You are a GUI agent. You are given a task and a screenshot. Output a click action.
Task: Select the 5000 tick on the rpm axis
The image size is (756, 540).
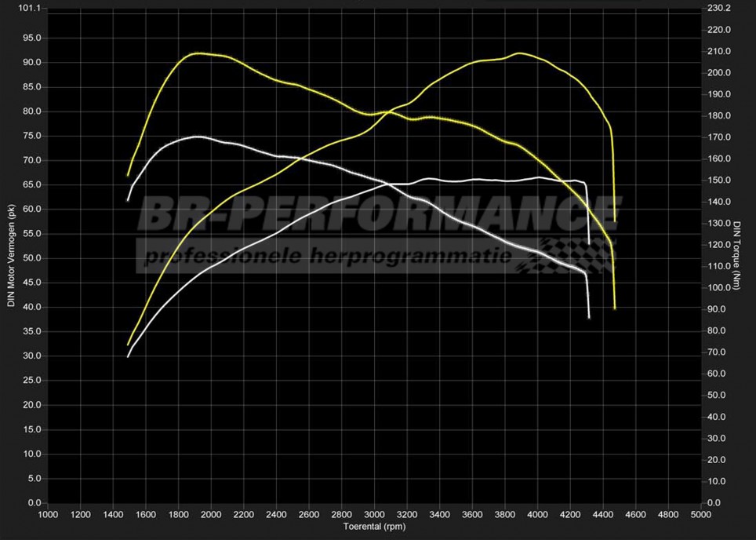click(700, 515)
